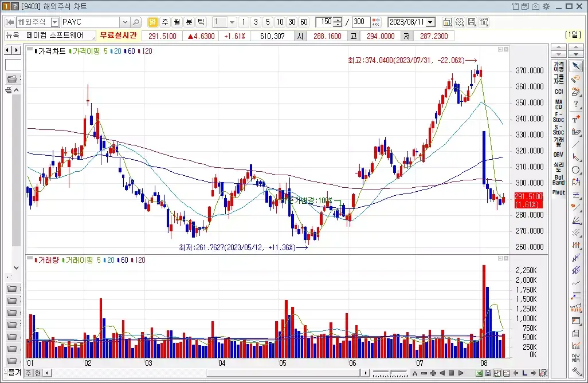Toggle the 주 button at bottom left
Viewport: 588px width, 383px height.
pyautogui.click(x=29, y=373)
